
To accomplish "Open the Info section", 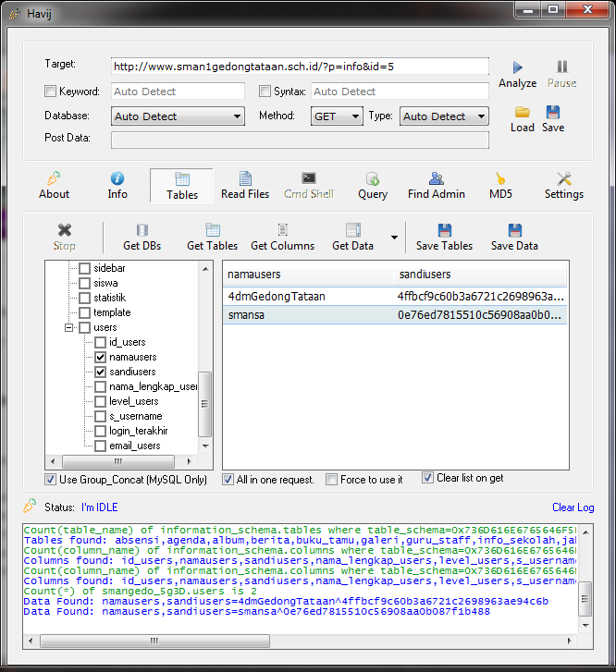I will point(117,186).
